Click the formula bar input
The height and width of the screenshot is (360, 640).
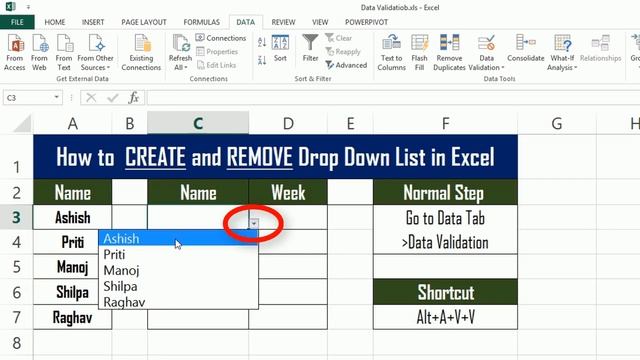tap(393, 98)
